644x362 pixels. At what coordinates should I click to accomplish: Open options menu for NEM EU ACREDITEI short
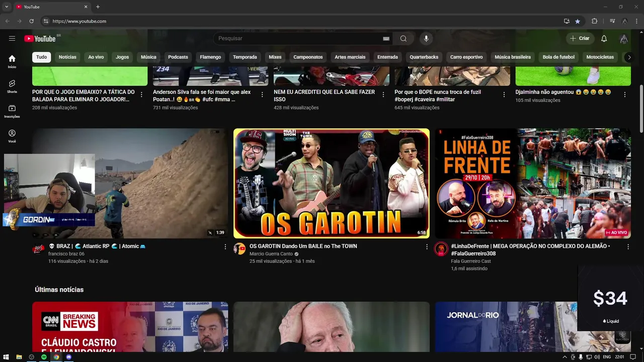383,95
